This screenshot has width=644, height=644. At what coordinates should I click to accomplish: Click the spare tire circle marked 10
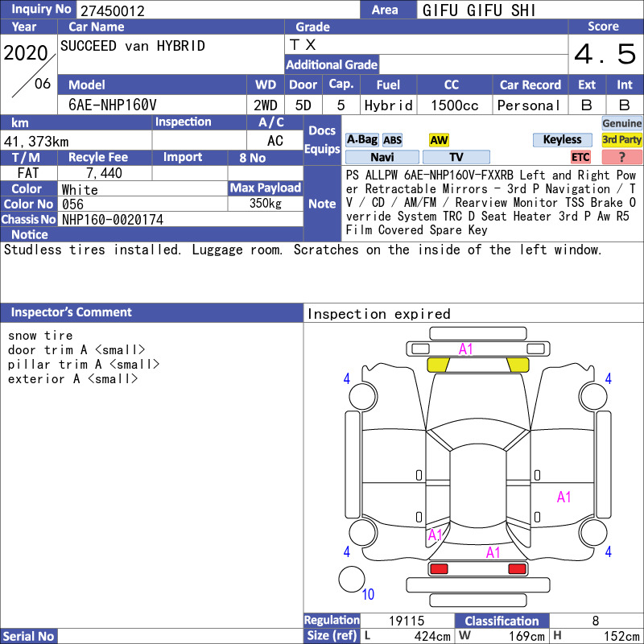coord(352,579)
